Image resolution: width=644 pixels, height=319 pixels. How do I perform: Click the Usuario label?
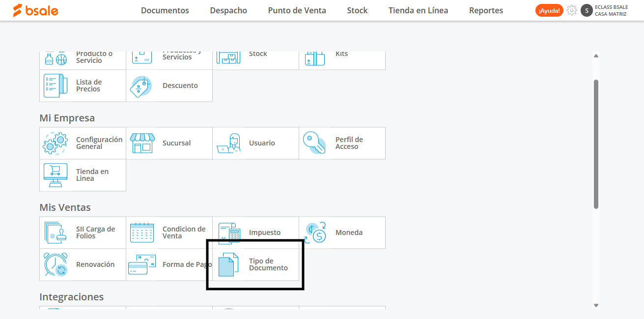(262, 143)
